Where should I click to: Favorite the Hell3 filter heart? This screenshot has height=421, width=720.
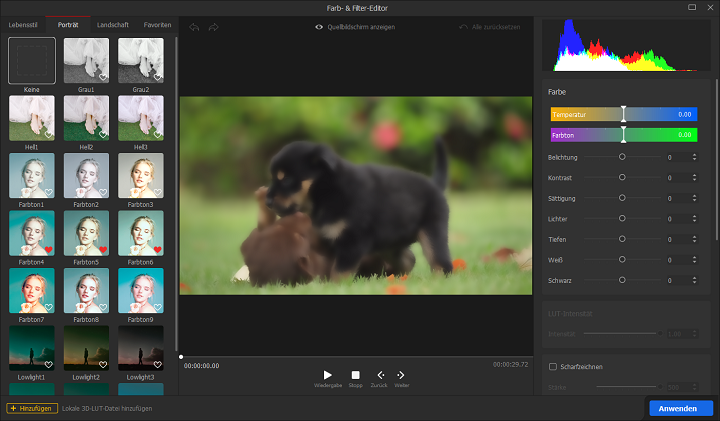click(x=158, y=135)
